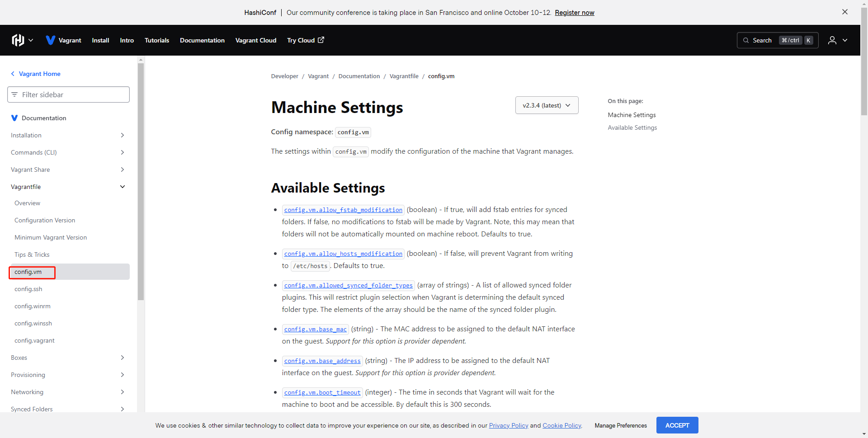Select config.winrm in sidebar

coord(33,306)
